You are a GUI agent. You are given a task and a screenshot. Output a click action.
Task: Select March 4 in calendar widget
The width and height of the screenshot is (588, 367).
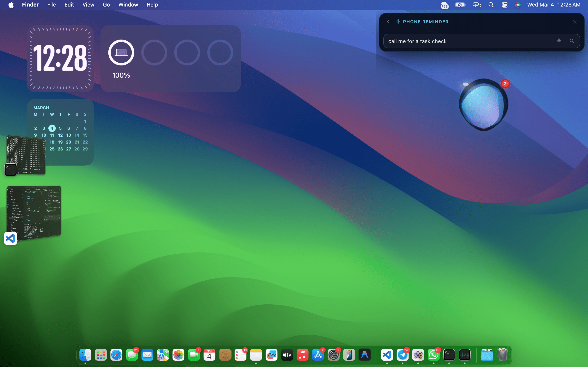[52, 128]
